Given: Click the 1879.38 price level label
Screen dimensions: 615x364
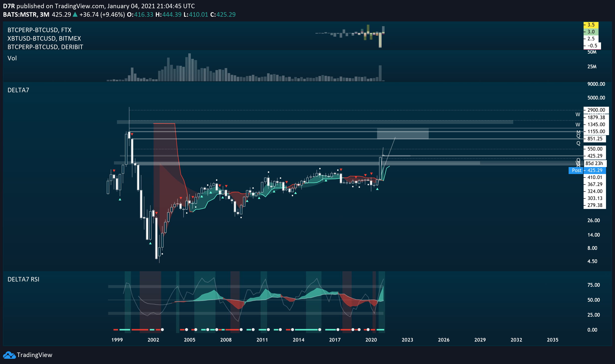Looking at the screenshot, I should tap(596, 117).
